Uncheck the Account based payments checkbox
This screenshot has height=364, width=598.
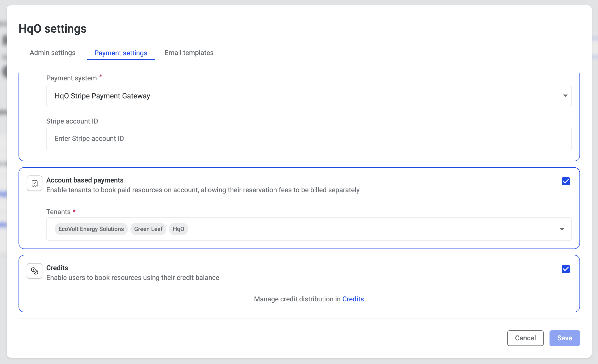click(x=566, y=181)
